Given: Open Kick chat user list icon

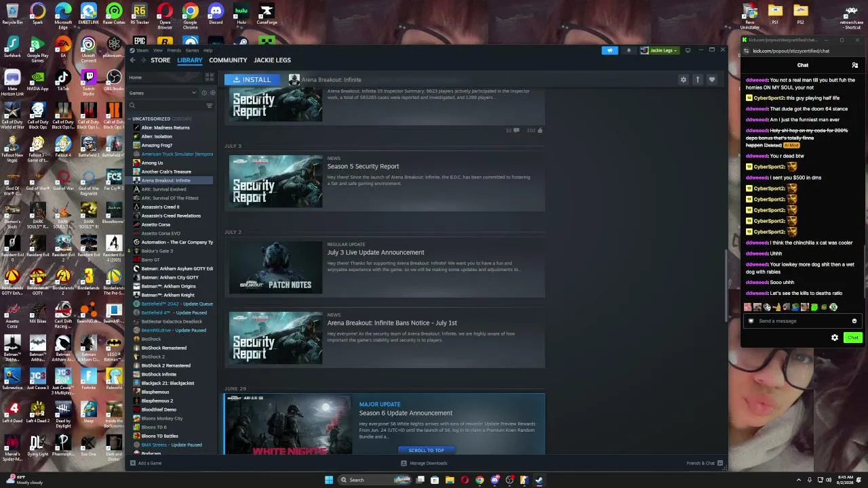Looking at the screenshot, I should tap(854, 65).
